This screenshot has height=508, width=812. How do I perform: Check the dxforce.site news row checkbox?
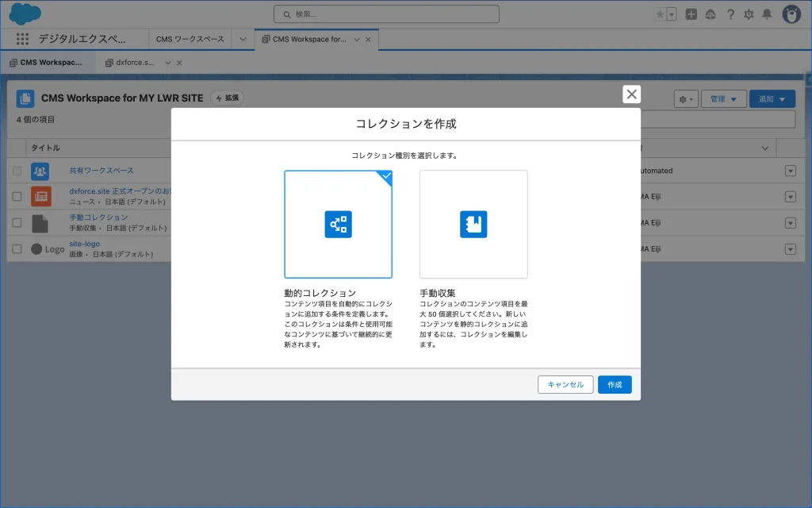(x=17, y=196)
